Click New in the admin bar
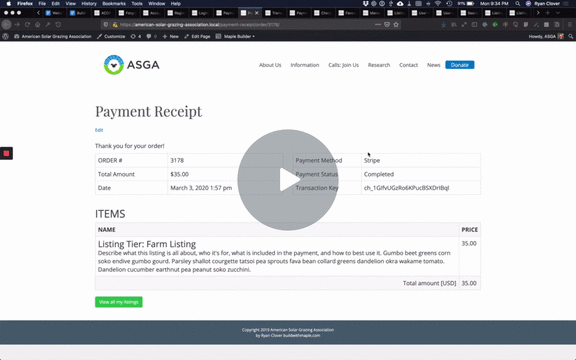The width and height of the screenshot is (576, 360). (170, 36)
